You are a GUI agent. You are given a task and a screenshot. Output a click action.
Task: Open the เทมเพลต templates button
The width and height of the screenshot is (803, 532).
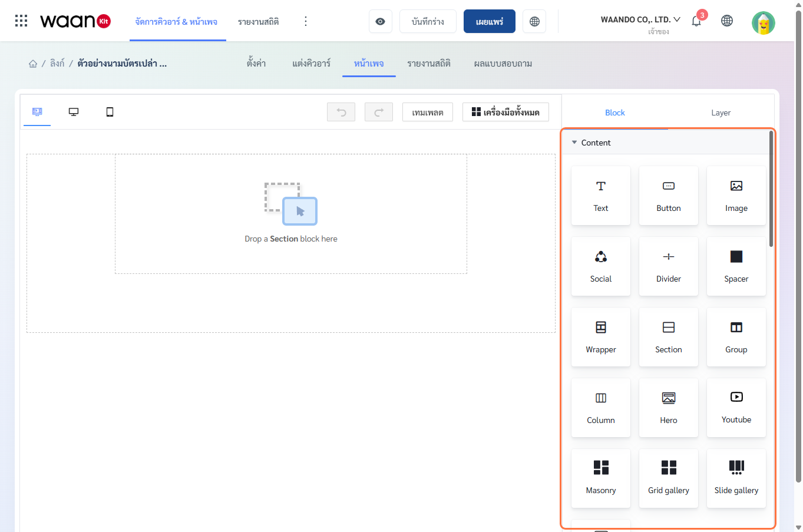pyautogui.click(x=428, y=112)
